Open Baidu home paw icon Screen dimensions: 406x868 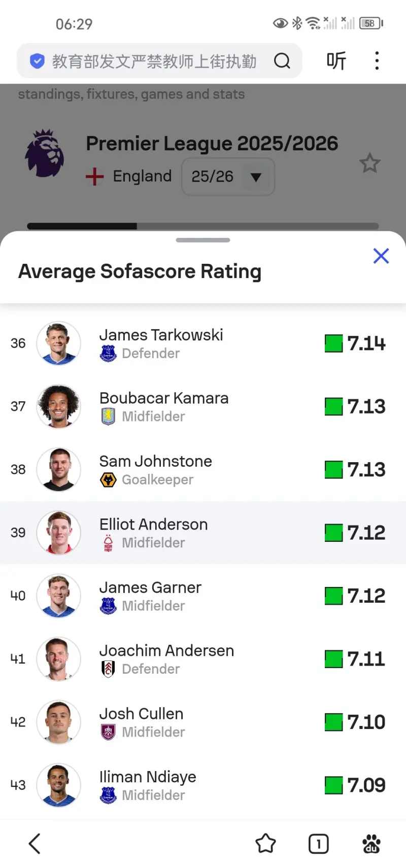click(371, 844)
